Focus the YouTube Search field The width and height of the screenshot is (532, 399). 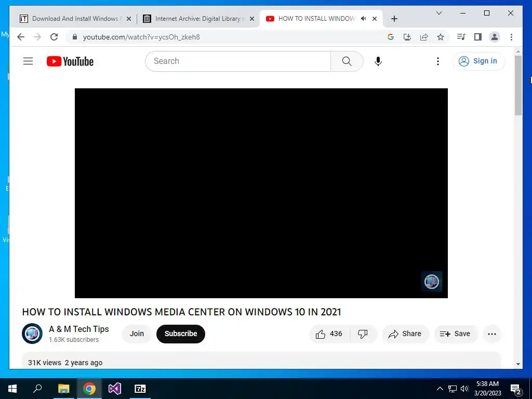pos(238,61)
